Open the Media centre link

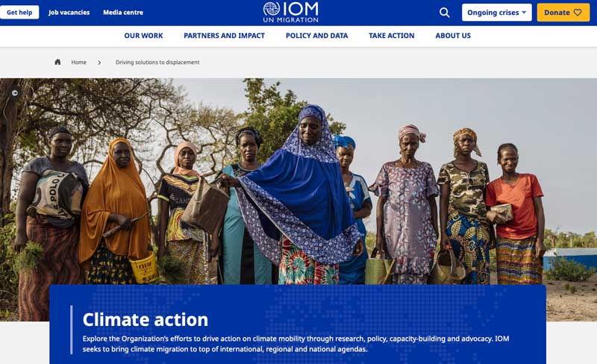click(x=123, y=13)
